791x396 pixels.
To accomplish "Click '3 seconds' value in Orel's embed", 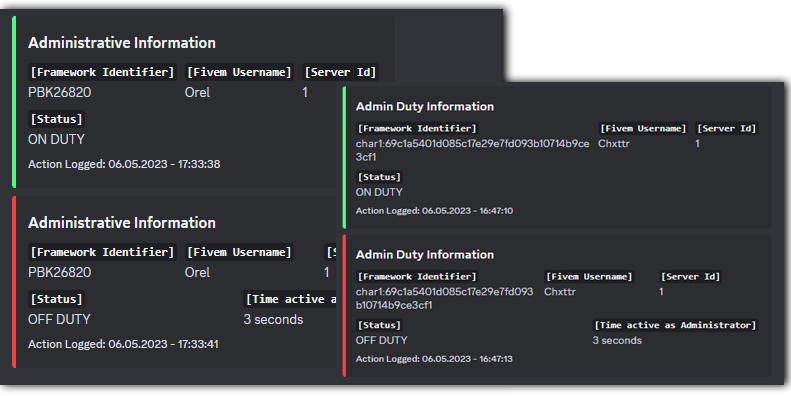I will pyautogui.click(x=273, y=319).
